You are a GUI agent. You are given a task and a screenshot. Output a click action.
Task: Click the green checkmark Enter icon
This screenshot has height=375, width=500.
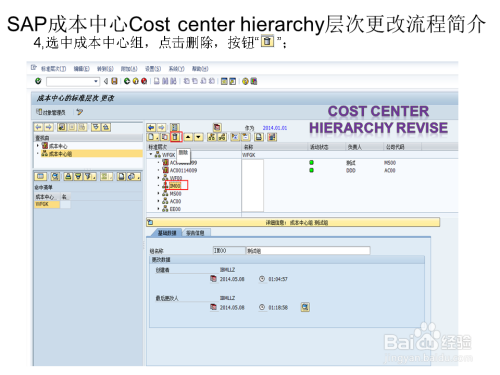[38, 81]
